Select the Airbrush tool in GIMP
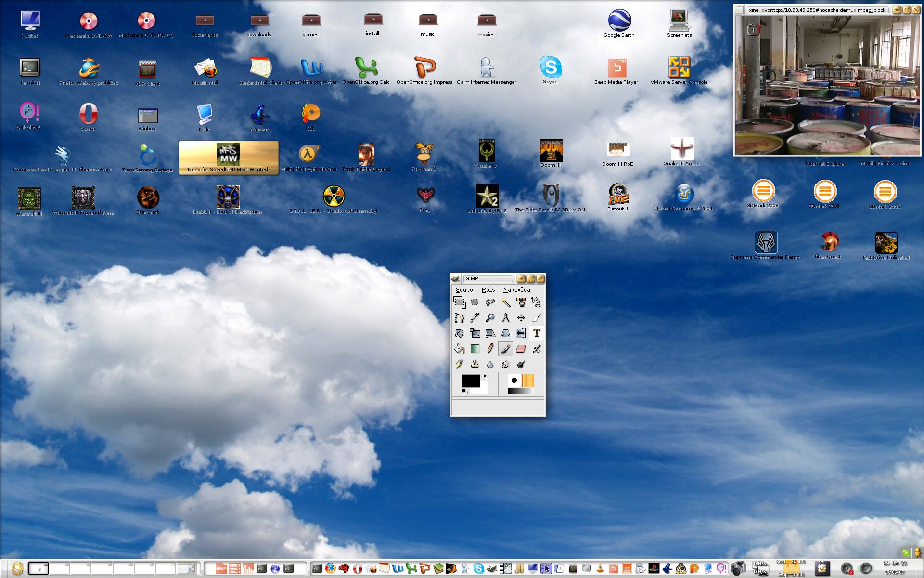 [x=537, y=349]
